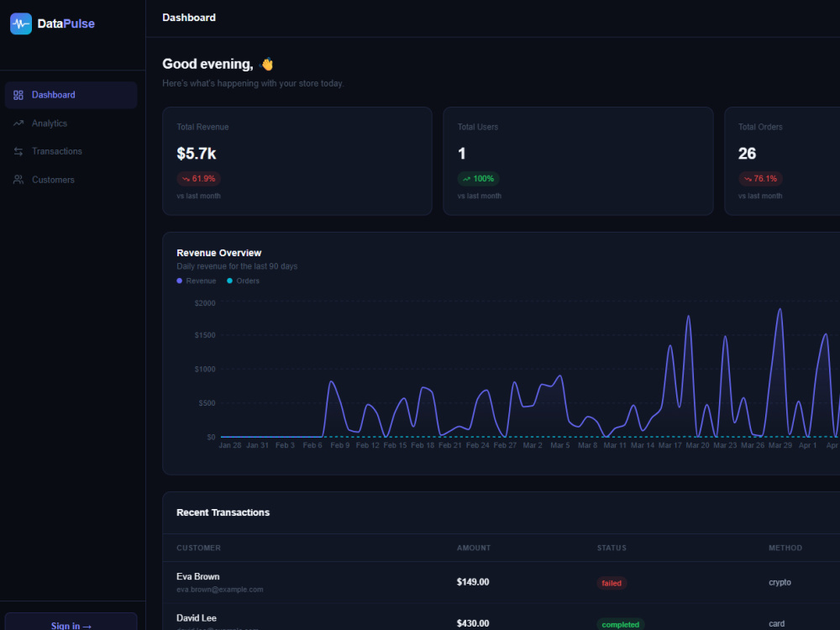Viewport: 840px width, 630px height.
Task: Click the Recent Transactions heading
Action: point(223,512)
